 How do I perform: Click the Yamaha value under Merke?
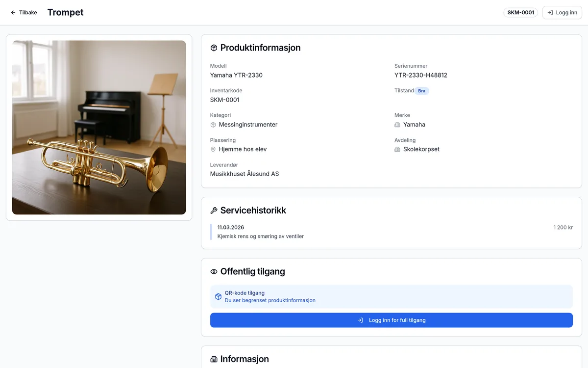tap(414, 125)
